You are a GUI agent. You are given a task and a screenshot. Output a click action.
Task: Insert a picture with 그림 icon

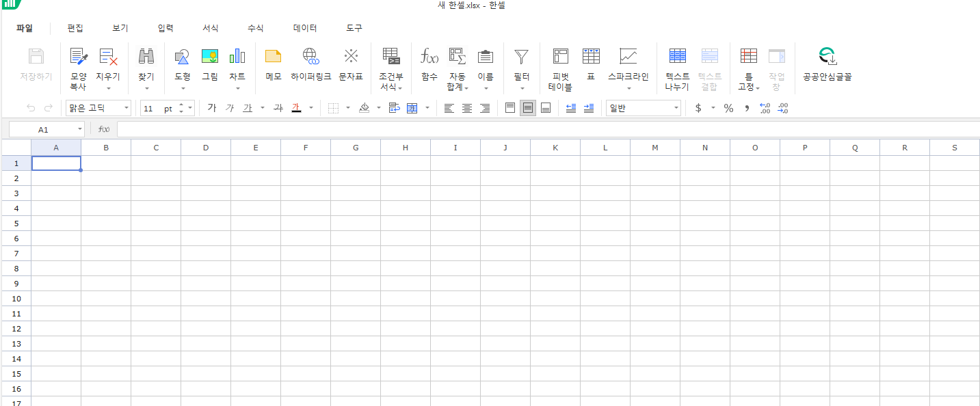pyautogui.click(x=210, y=56)
